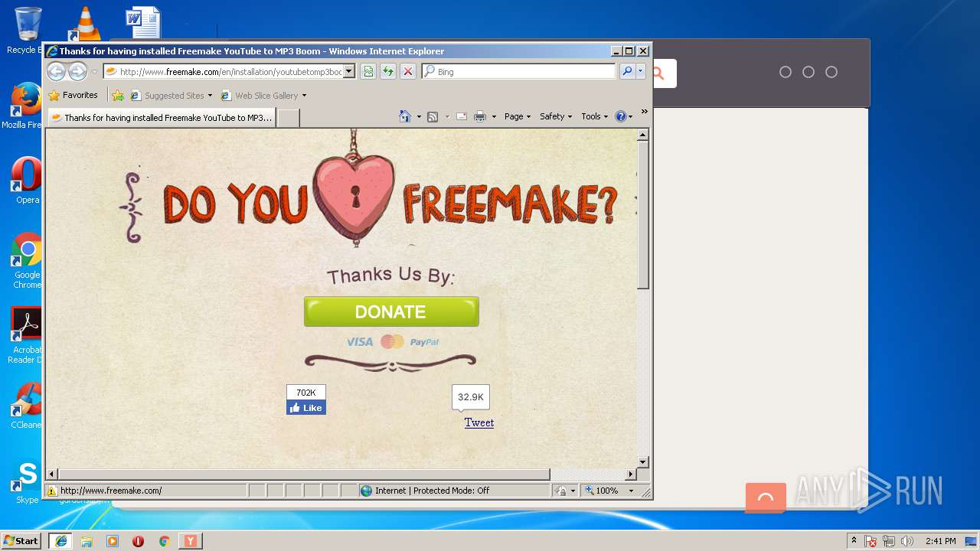Go forward with the IE Forward arrow
The width and height of the screenshot is (980, 551).
click(77, 72)
